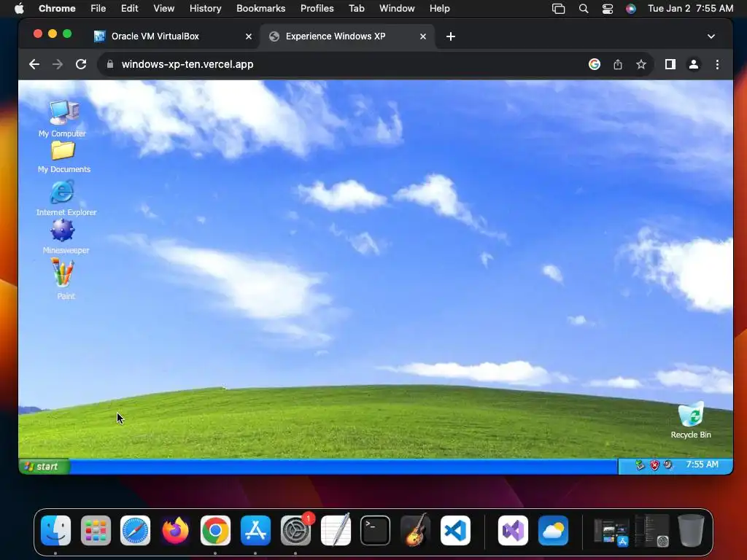This screenshot has width=747, height=560.
Task: Launch Firefox from the Dock
Action: pyautogui.click(x=175, y=530)
